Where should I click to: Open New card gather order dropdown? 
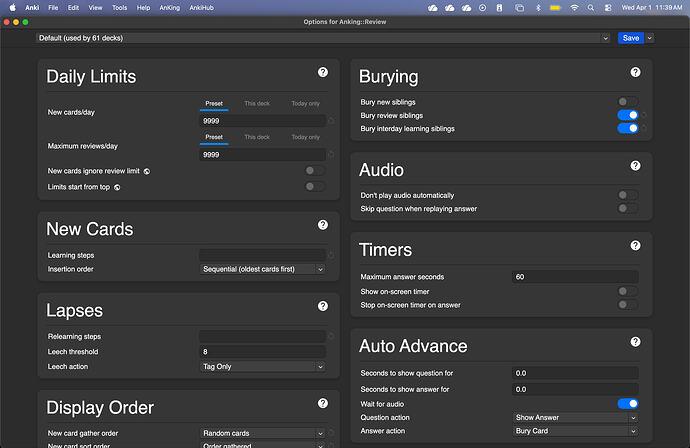[263, 433]
